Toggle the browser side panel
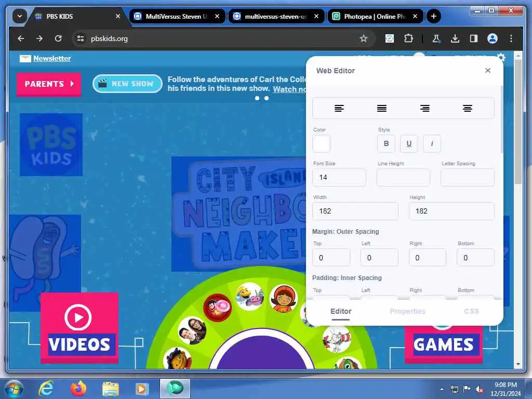The height and width of the screenshot is (399, 532). pos(474,38)
